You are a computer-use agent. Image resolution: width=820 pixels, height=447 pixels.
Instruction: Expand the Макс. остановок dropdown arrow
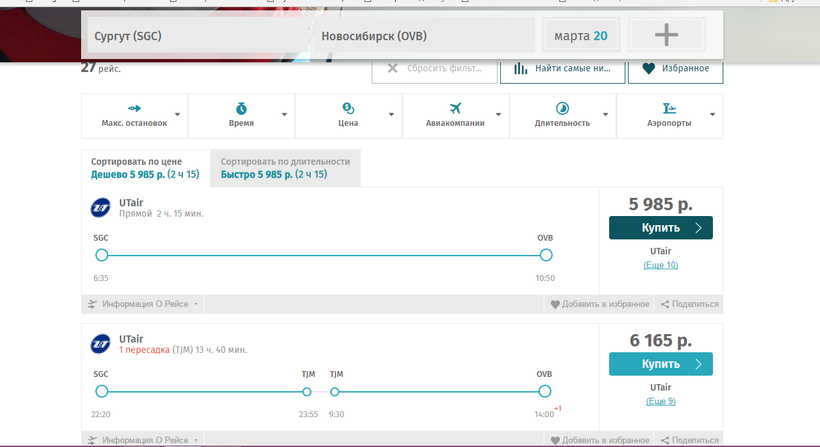[x=177, y=115]
